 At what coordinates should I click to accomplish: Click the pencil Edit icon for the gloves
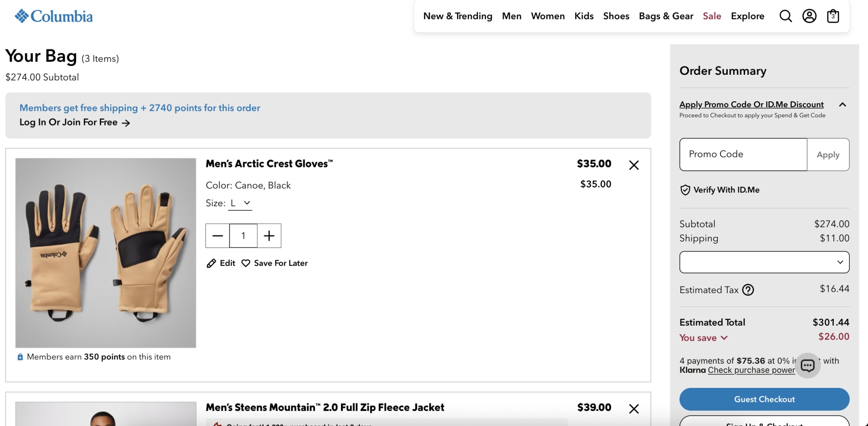[211, 263]
